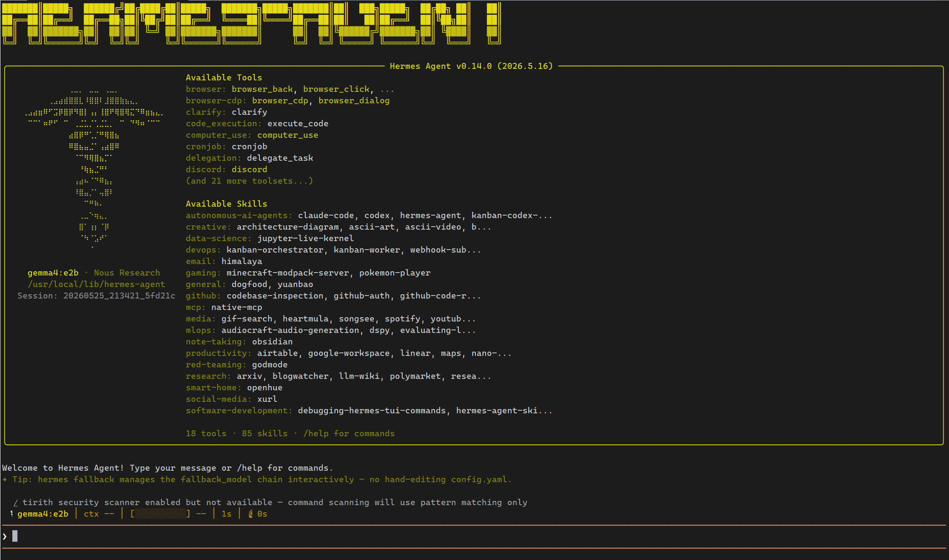Click the ascii-video skill name
Viewport: 949px width, 560px height.
(433, 227)
